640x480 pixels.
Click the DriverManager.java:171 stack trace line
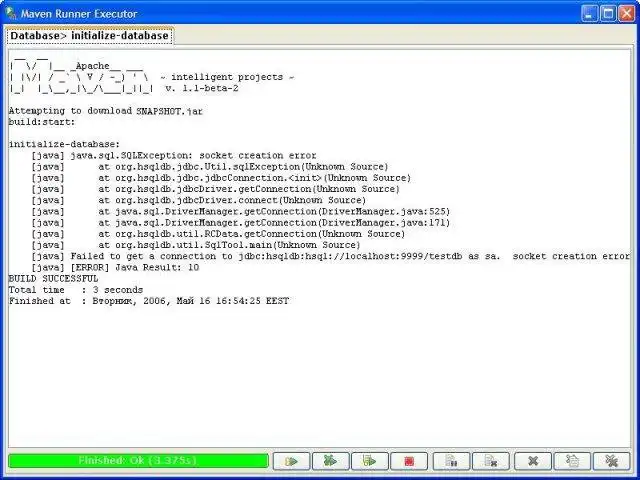[x=241, y=223]
